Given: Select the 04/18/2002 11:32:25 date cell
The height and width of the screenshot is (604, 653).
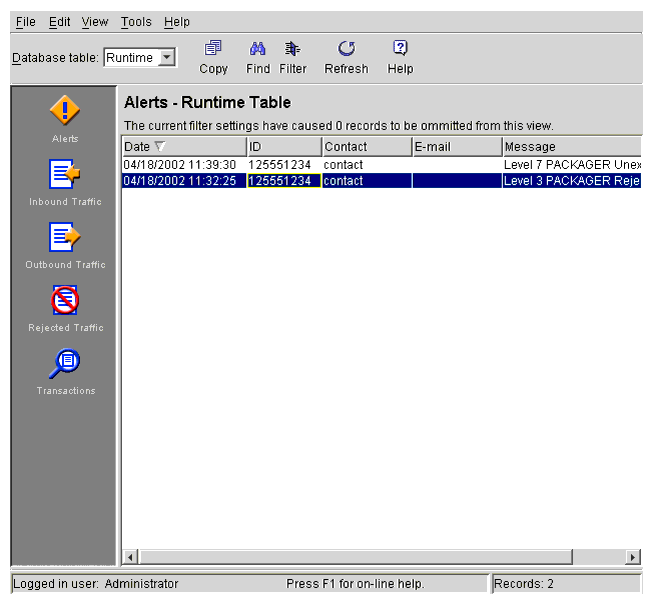Looking at the screenshot, I should click(x=184, y=181).
